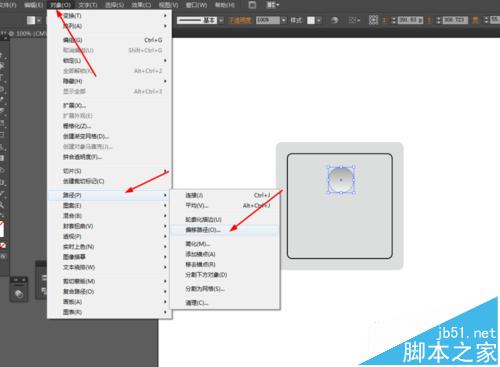This screenshot has height=367, width=500.
Task: Choose 编组(G) Ctrl+G menu item
Action: pos(110,40)
